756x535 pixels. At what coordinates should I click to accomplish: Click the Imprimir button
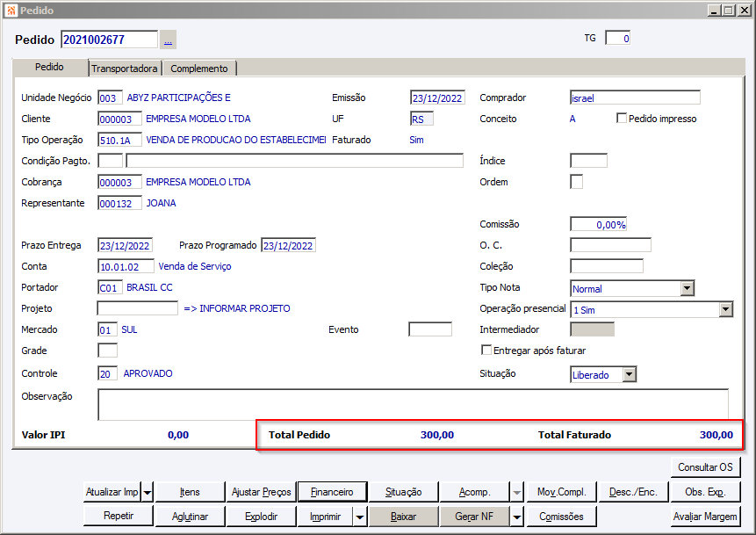click(326, 517)
